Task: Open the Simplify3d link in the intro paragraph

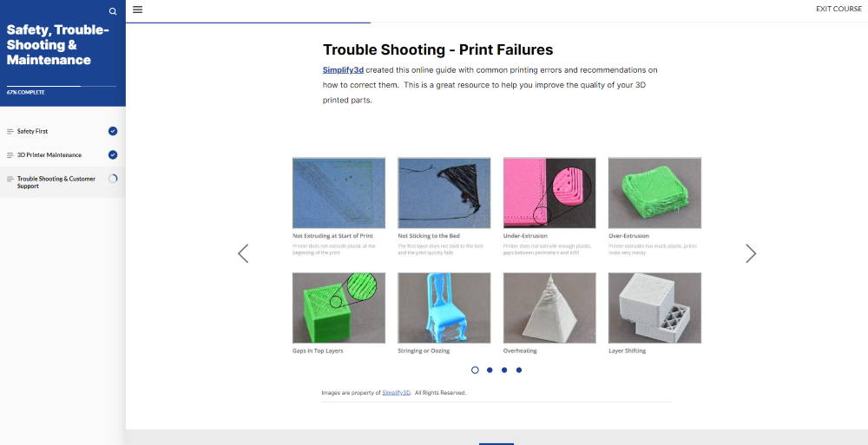Action: point(343,70)
